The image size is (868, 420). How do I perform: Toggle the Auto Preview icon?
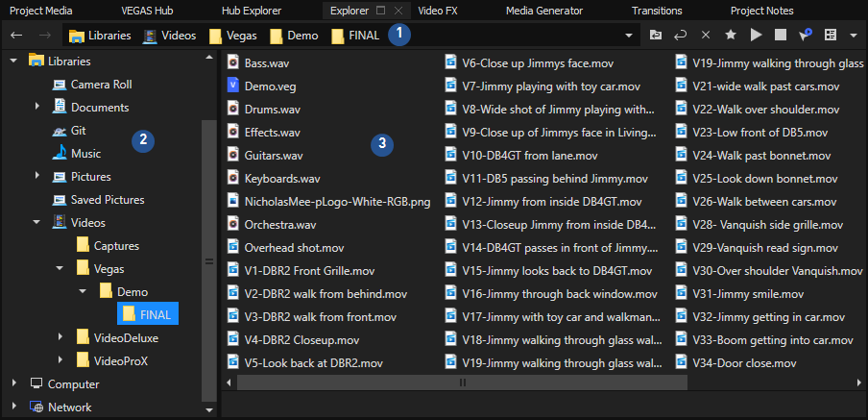point(806,35)
